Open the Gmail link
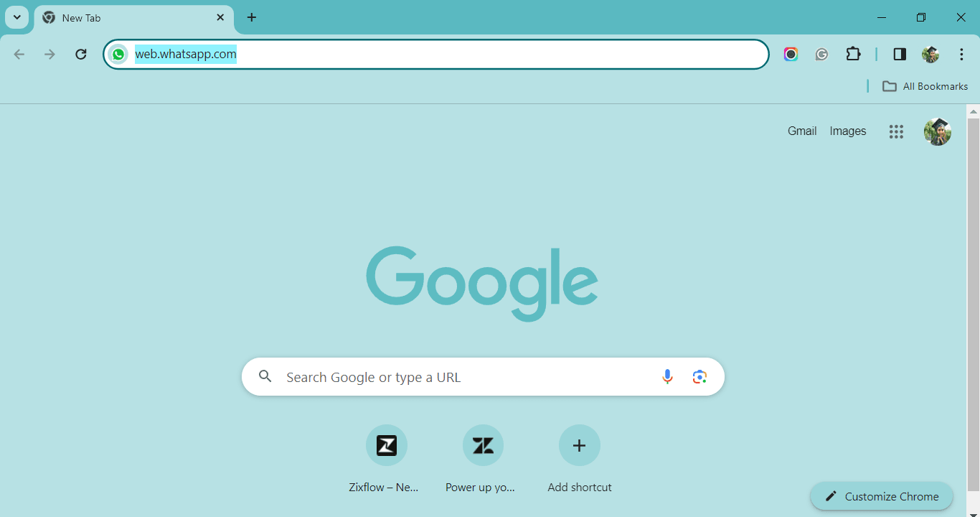Viewport: 980px width, 517px height. 802,131
